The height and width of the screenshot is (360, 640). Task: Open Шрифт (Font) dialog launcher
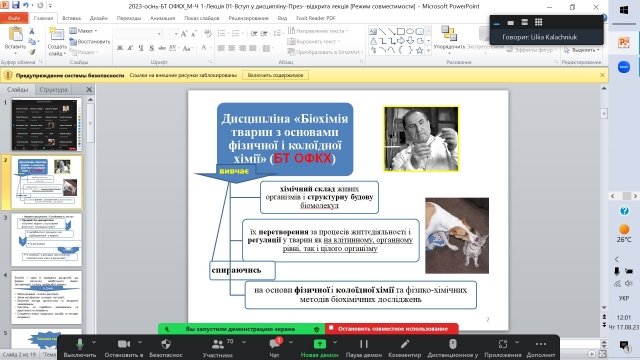[x=210, y=62]
